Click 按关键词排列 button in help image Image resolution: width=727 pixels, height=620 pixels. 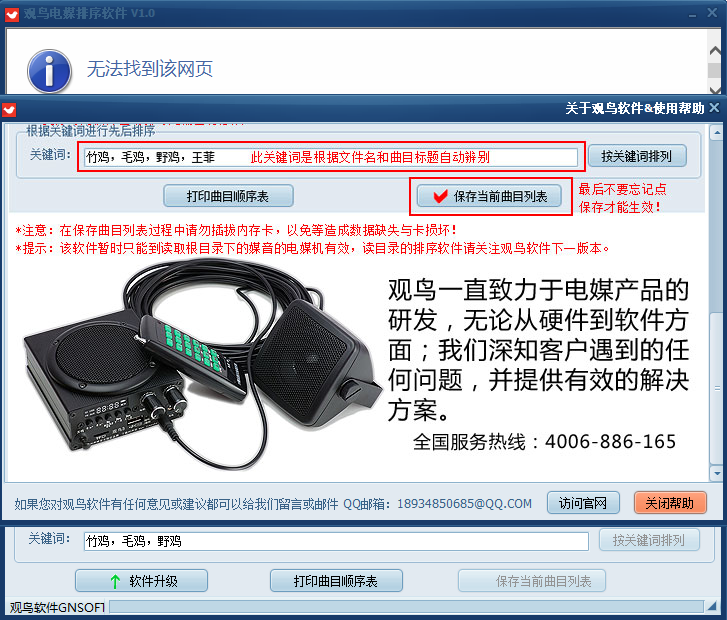(637, 156)
